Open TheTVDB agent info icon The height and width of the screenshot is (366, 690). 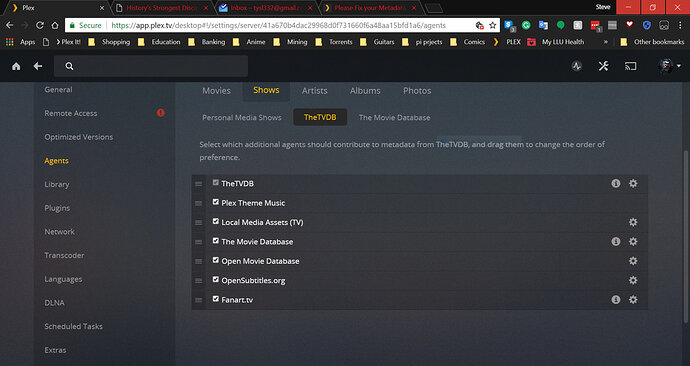[616, 183]
